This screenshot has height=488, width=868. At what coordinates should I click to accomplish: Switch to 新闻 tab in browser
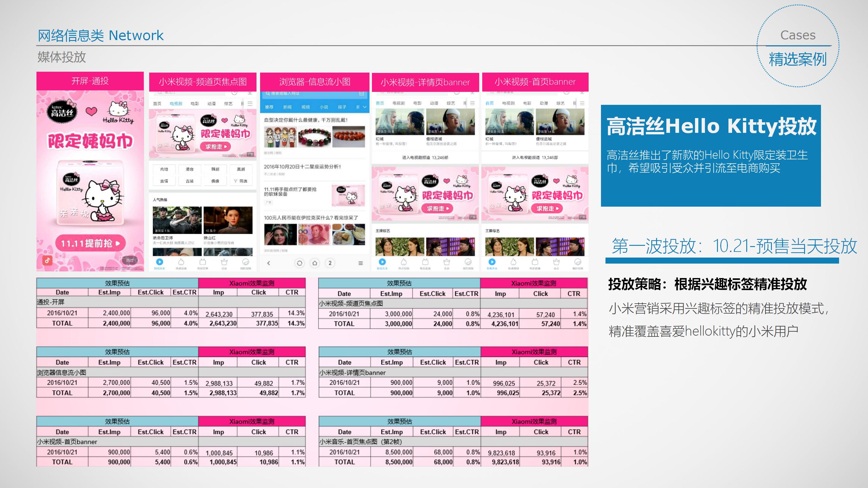click(287, 107)
